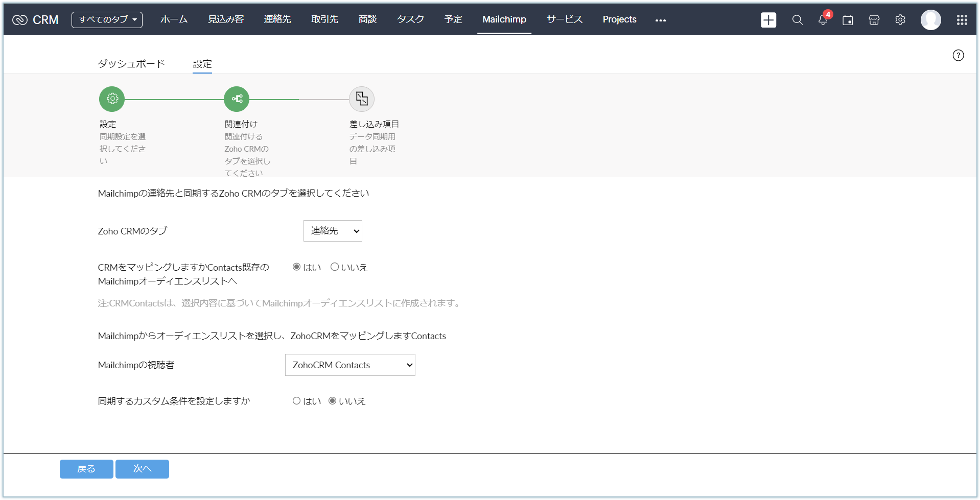Open the marketplace store icon
980x500 pixels.
click(874, 20)
